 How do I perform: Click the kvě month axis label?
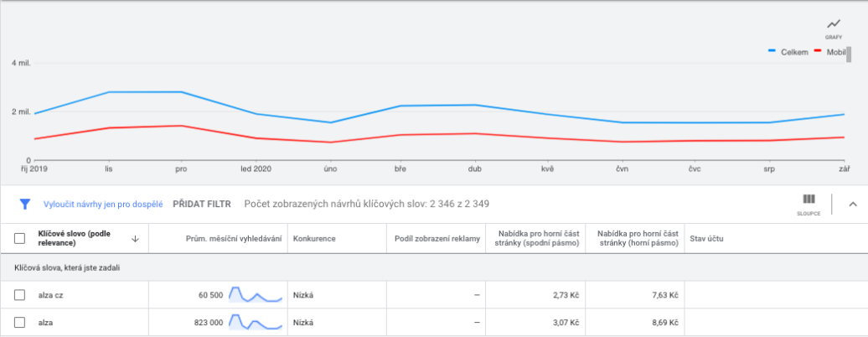coord(547,168)
